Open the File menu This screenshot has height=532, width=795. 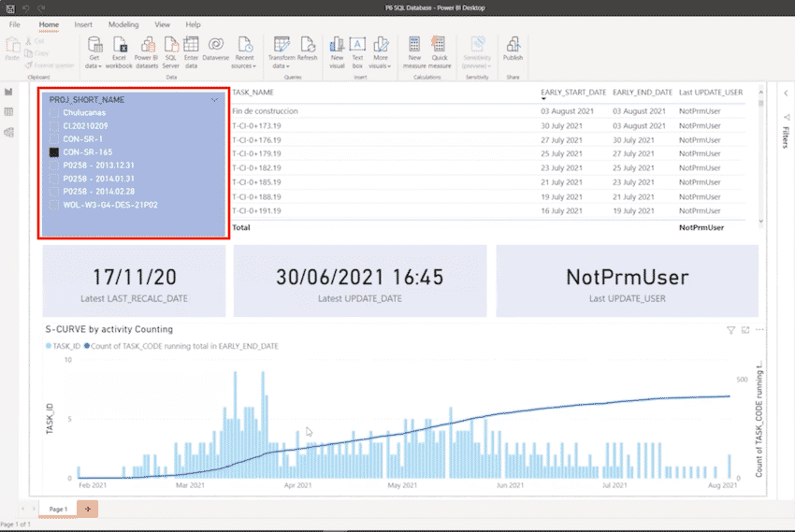coord(14,24)
